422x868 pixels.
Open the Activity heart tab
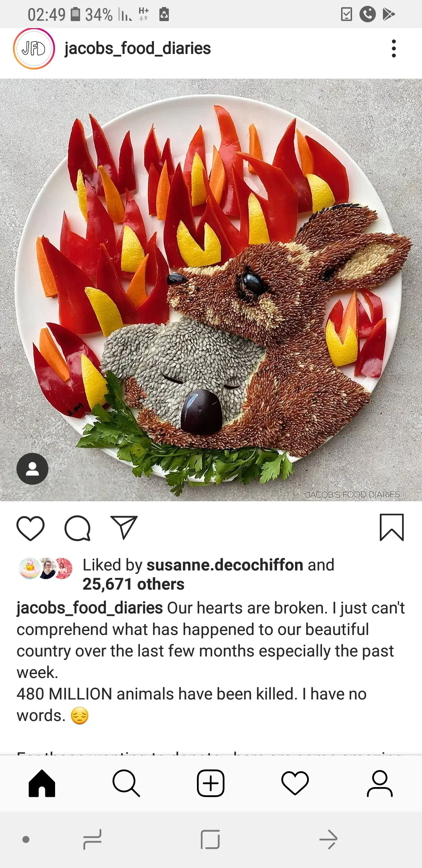pyautogui.click(x=295, y=783)
